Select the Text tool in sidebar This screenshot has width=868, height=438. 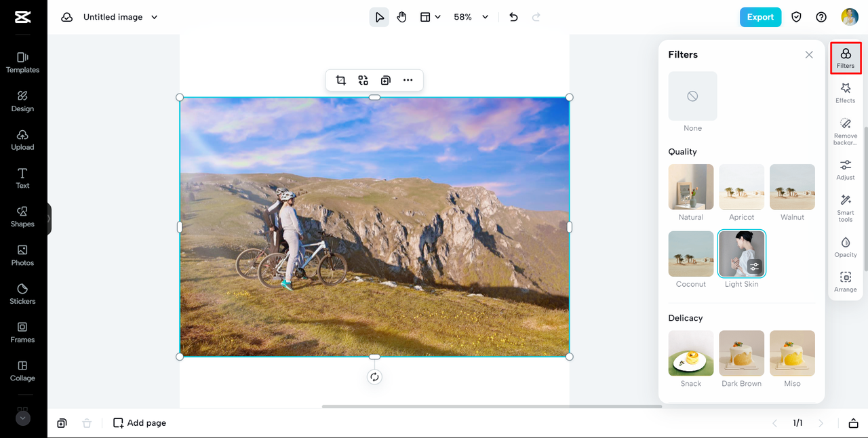pos(22,178)
